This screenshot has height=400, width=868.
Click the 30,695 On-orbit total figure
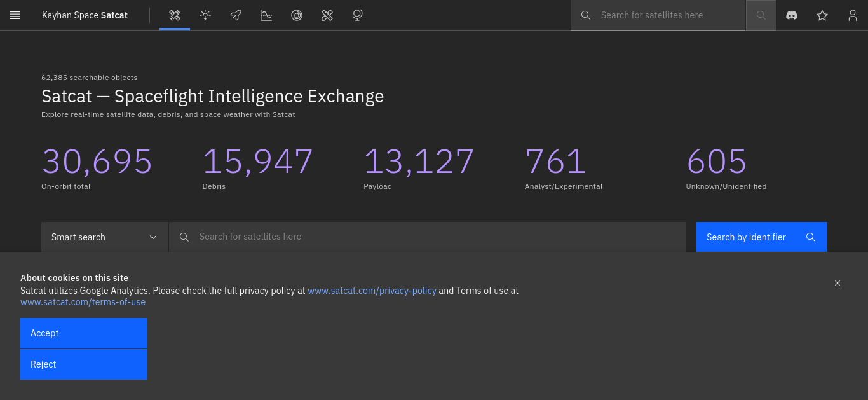(97, 162)
